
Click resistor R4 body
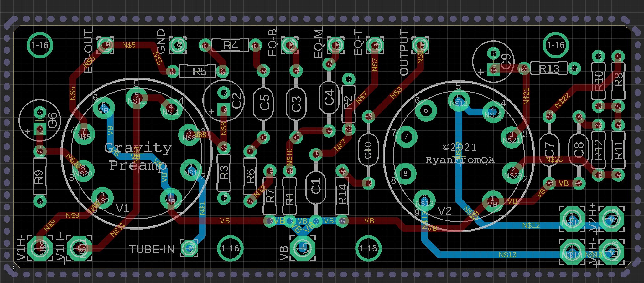230,45
